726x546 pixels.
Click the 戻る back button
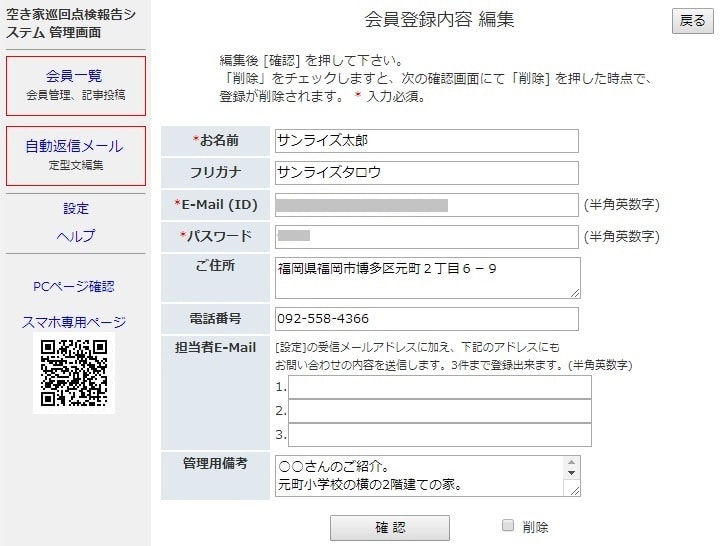coord(692,21)
